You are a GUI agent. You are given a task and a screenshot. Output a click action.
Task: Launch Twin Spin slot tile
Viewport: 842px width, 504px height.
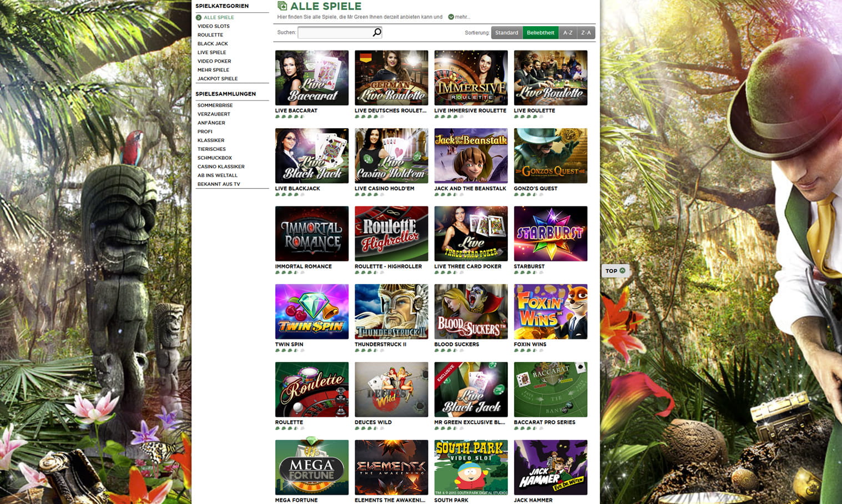pyautogui.click(x=312, y=312)
